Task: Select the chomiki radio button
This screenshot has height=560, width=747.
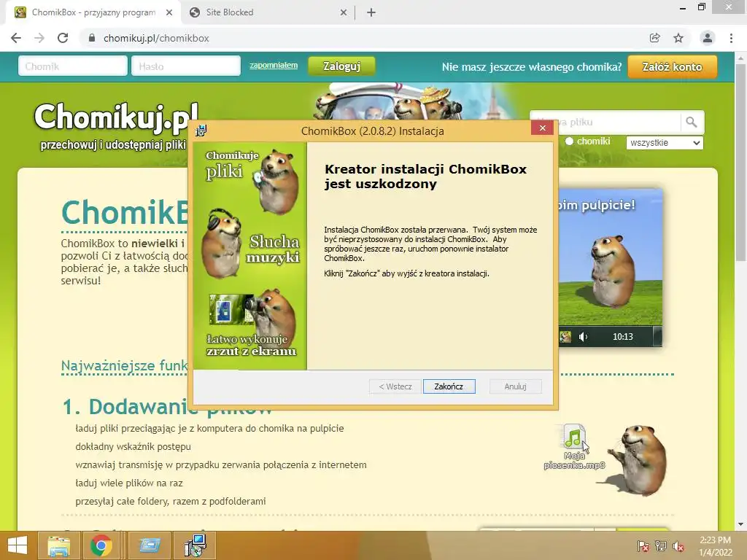Action: click(x=569, y=141)
